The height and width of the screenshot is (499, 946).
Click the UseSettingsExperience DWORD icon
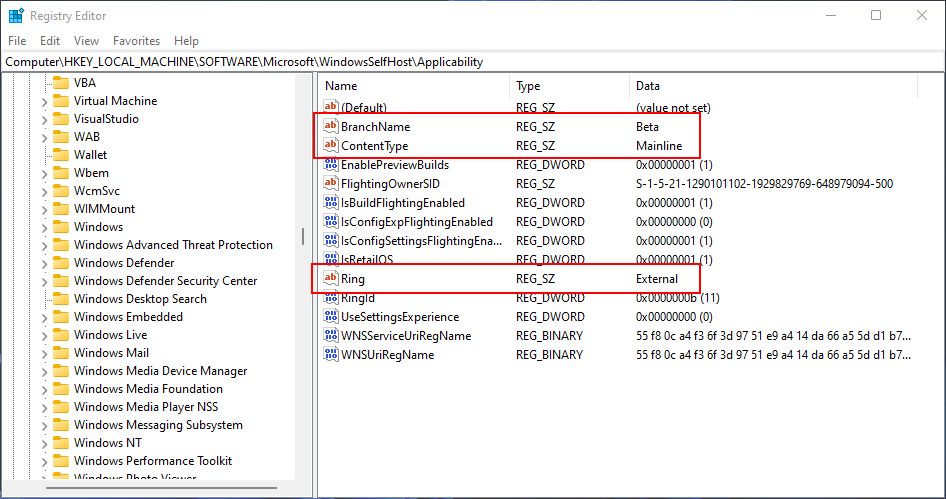(331, 317)
